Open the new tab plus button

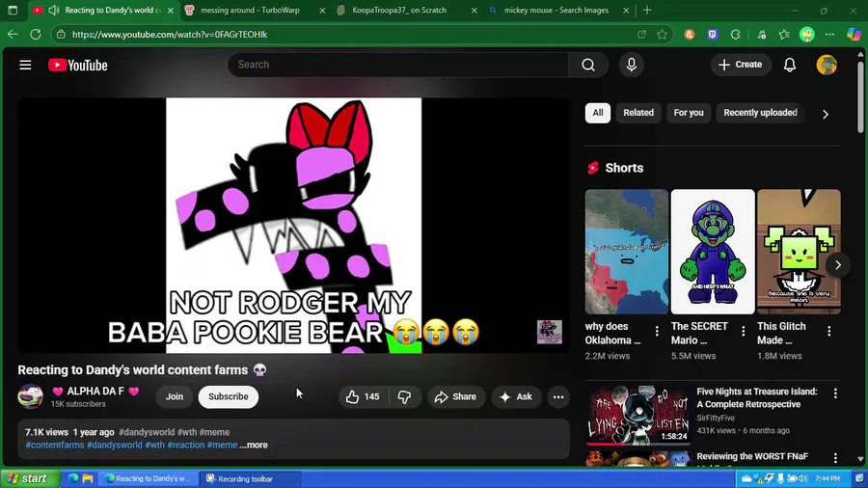pyautogui.click(x=647, y=10)
